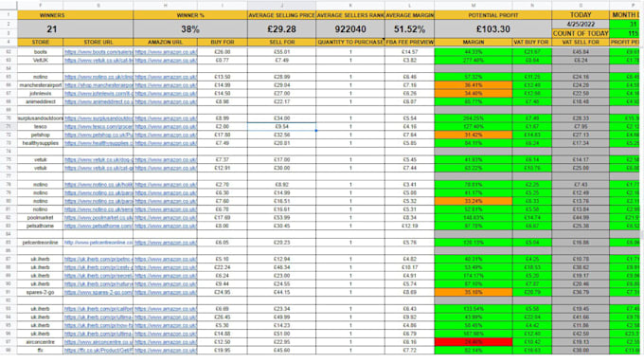Open the Amazon URL in spares-2-go row

point(166,292)
